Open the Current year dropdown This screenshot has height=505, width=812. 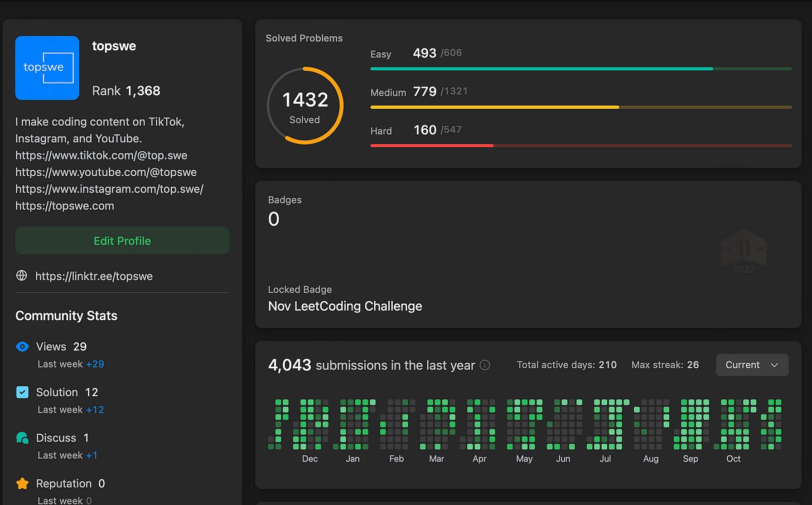[x=752, y=365]
